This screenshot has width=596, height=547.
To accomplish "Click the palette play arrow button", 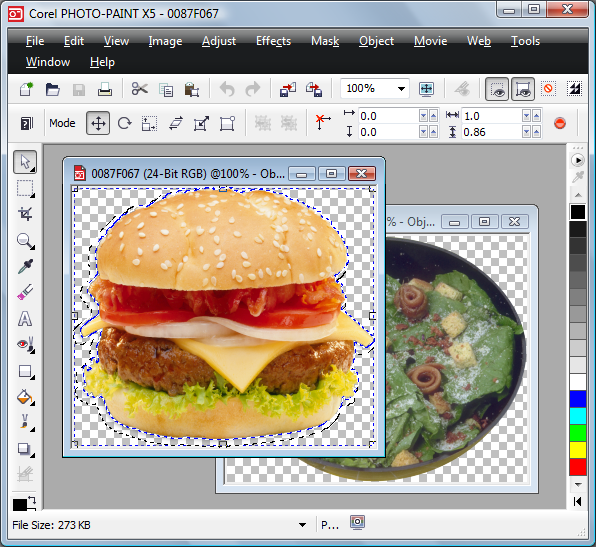I will [x=578, y=160].
